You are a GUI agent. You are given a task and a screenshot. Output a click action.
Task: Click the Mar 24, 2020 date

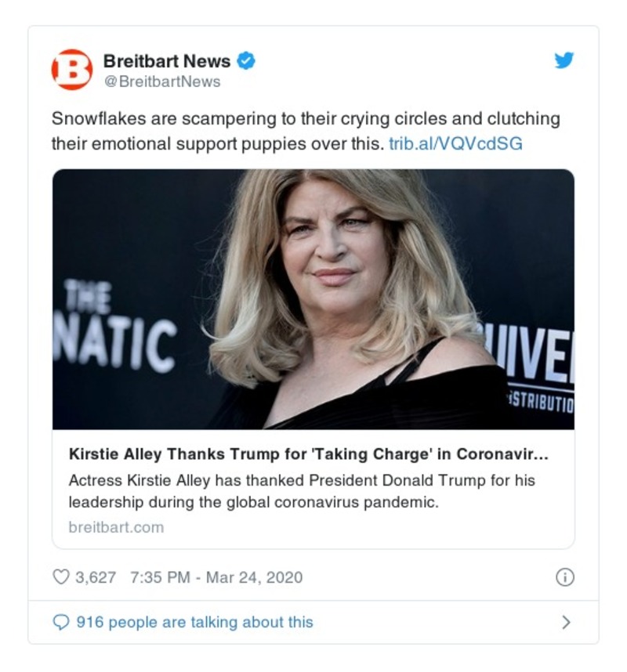(254, 577)
